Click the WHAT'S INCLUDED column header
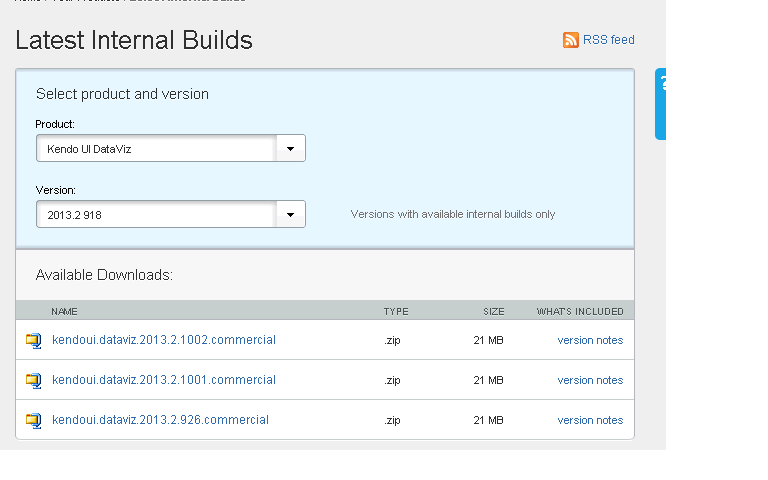 (580, 312)
